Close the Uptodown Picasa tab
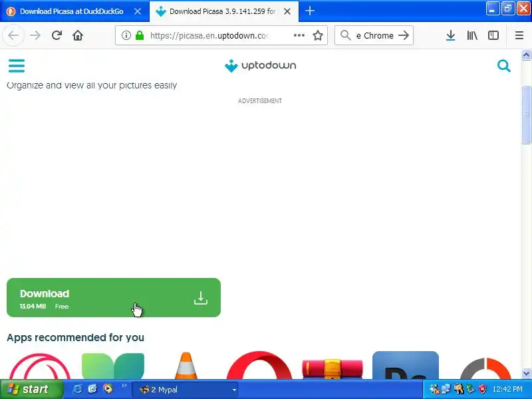 click(287, 11)
